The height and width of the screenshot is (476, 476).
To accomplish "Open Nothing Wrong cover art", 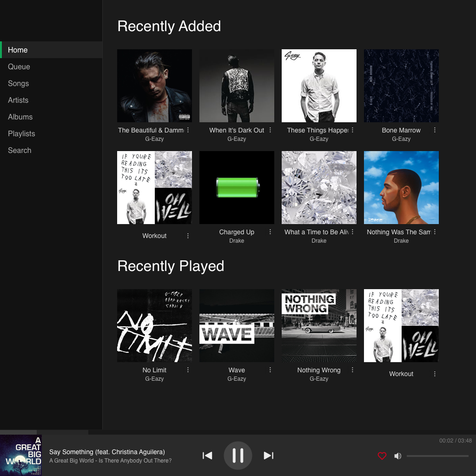I will pyautogui.click(x=319, y=325).
